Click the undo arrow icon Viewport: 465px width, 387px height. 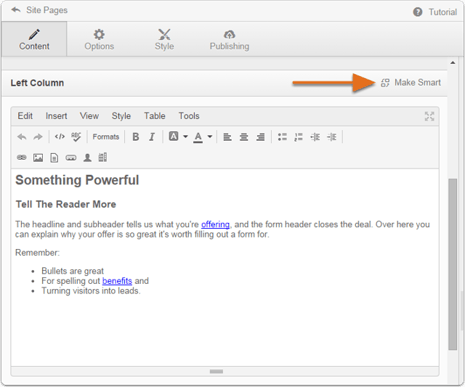tap(22, 137)
